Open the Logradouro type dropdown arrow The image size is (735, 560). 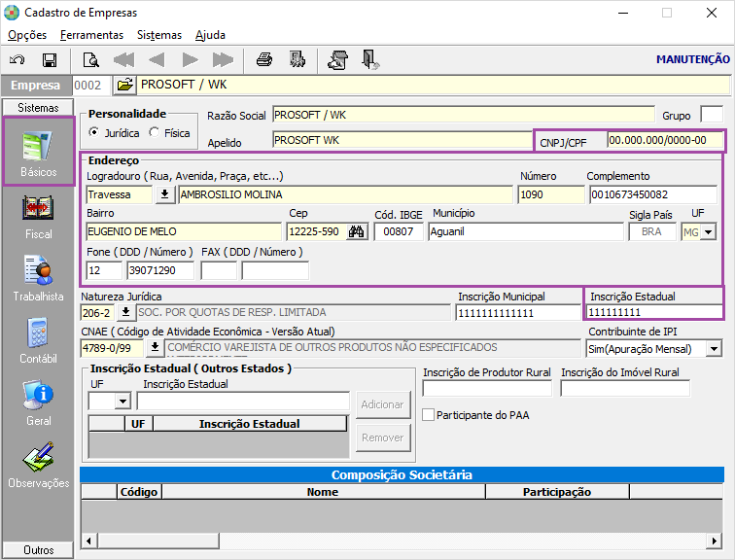(x=164, y=194)
